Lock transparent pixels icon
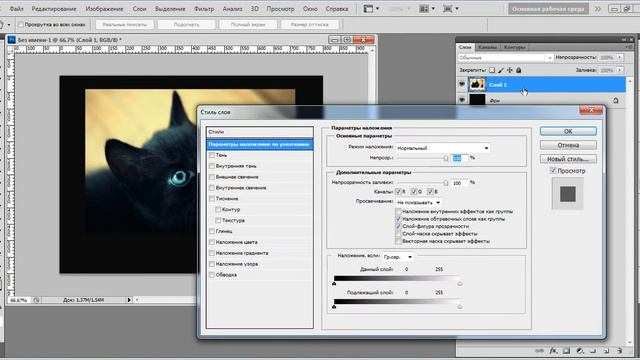This screenshot has width=640, height=360. pyautogui.click(x=492, y=70)
